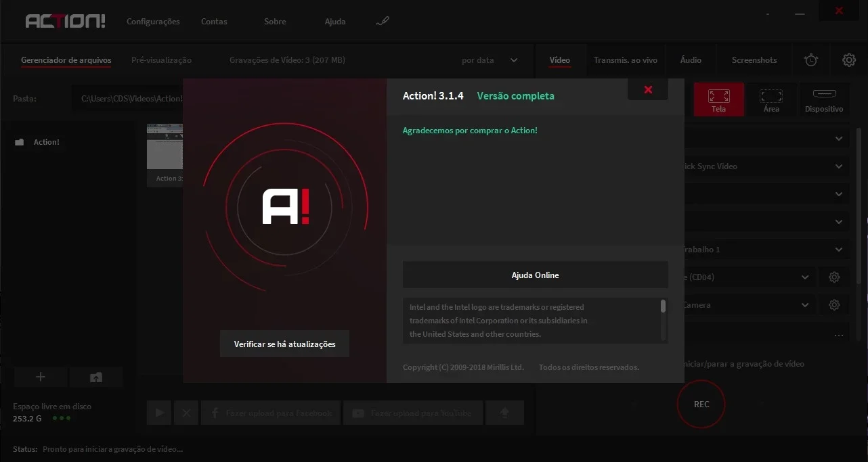Image resolution: width=868 pixels, height=462 pixels.
Task: Click Fazer upload para Facebook
Action: coord(271,413)
